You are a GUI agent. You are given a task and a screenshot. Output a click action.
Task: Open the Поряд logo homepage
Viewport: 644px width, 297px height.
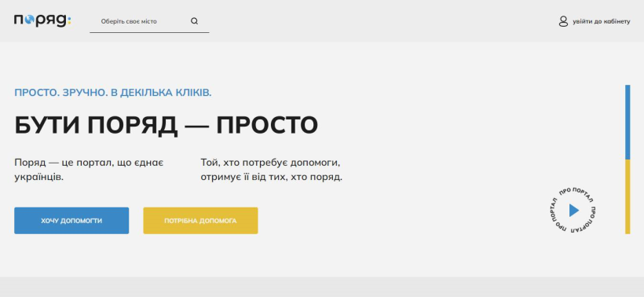point(42,20)
